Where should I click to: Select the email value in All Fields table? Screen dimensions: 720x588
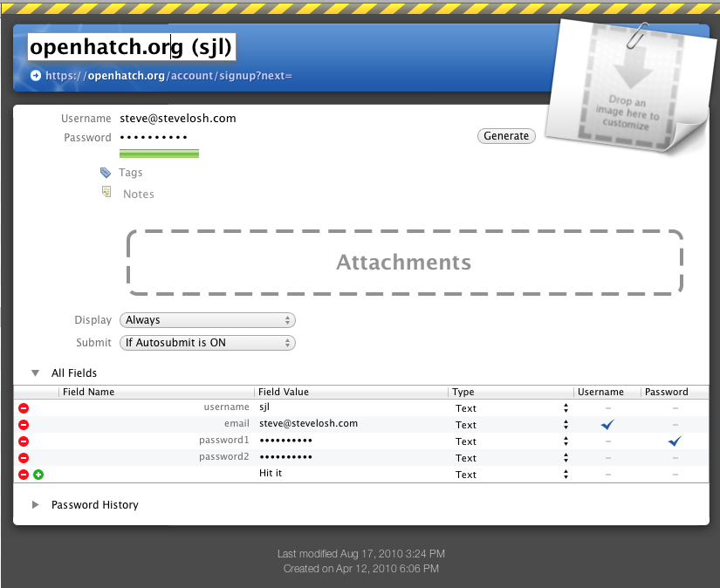click(308, 423)
